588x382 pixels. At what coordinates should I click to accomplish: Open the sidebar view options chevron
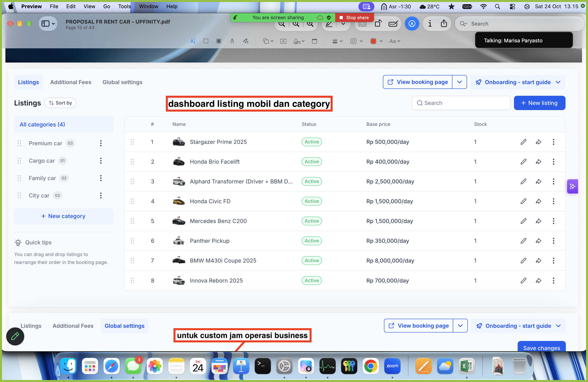tap(53, 24)
